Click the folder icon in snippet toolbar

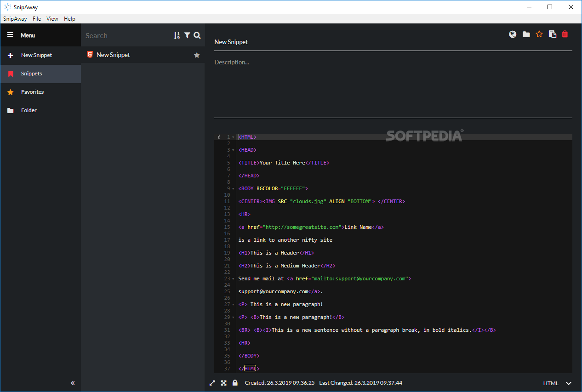pos(526,34)
